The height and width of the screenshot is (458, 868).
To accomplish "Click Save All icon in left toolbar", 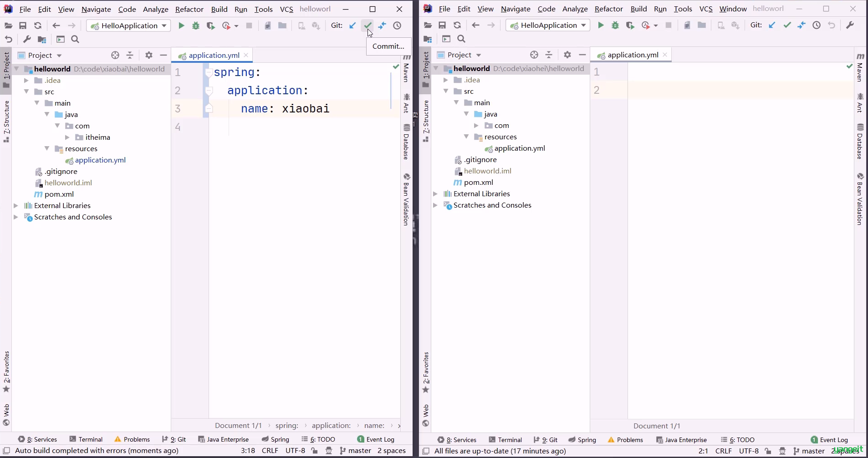I will point(23,25).
